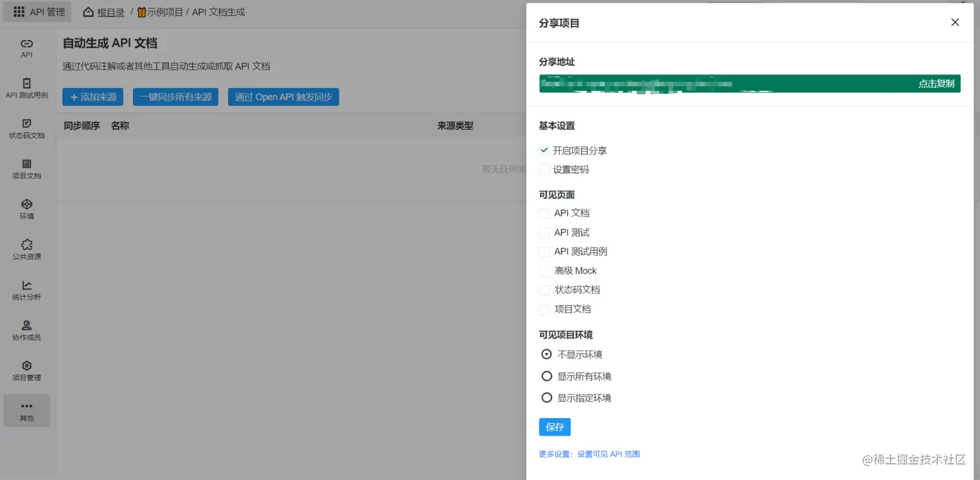Open the 项目文档 panel
The width and height of the screenshot is (980, 480).
tap(27, 169)
